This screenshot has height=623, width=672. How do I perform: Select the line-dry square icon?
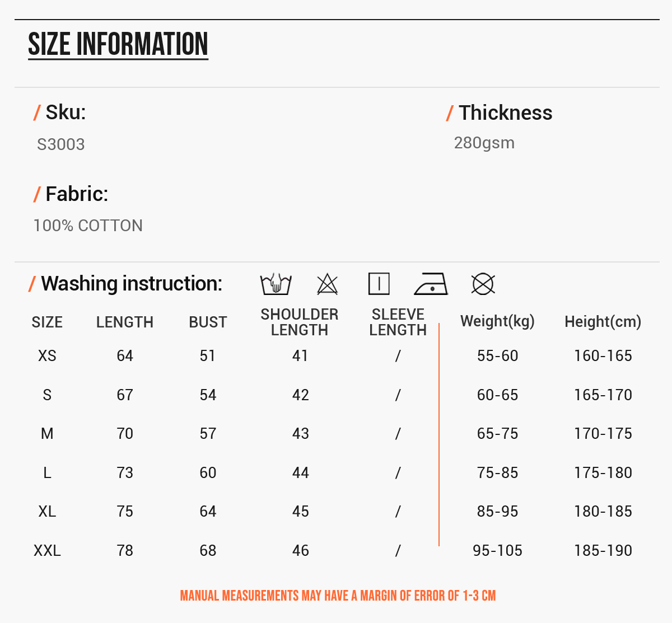click(x=379, y=284)
